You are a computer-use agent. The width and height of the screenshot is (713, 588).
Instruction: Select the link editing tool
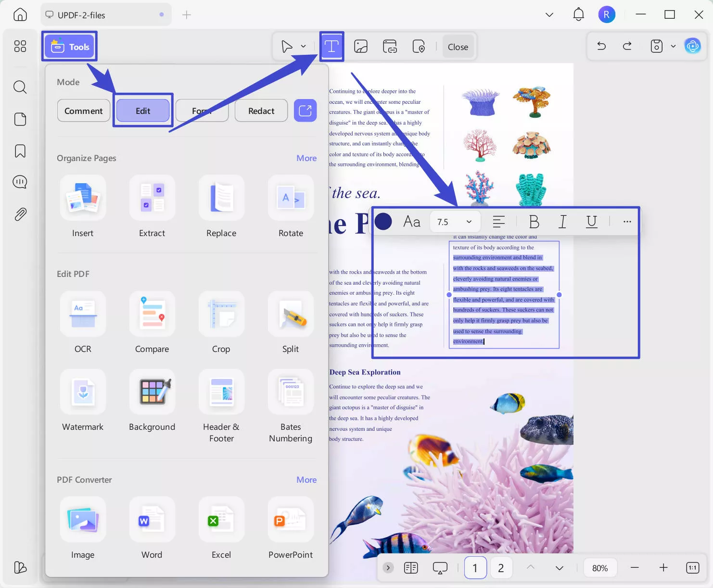click(x=390, y=46)
